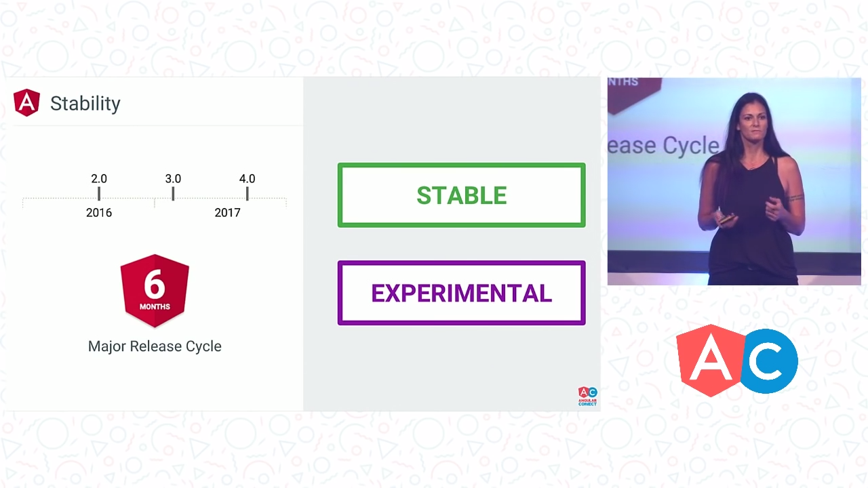Click the red 6 Months shield badge
The image size is (868, 488).
pyautogui.click(x=155, y=290)
